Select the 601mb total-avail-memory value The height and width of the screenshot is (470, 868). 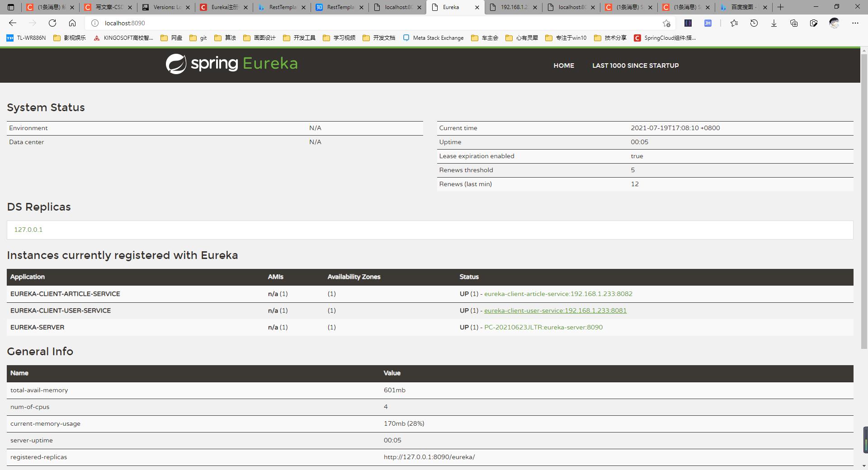(x=394, y=390)
